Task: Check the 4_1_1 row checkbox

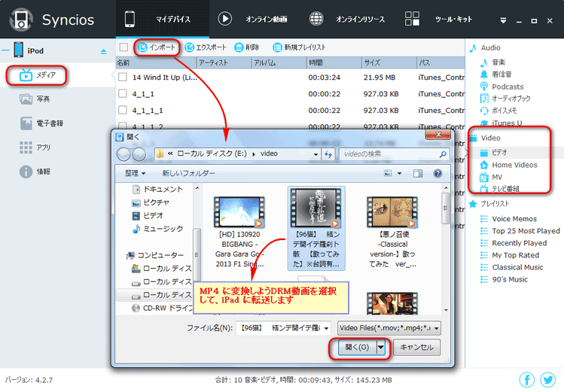Action: pyautogui.click(x=123, y=93)
